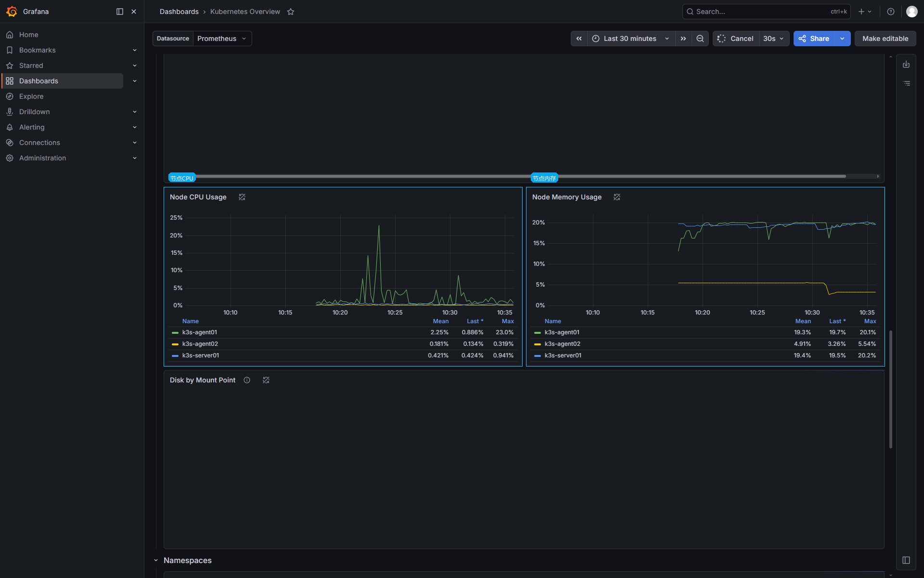This screenshot has width=924, height=578.
Task: Open Alerting in sidebar
Action: 32,127
